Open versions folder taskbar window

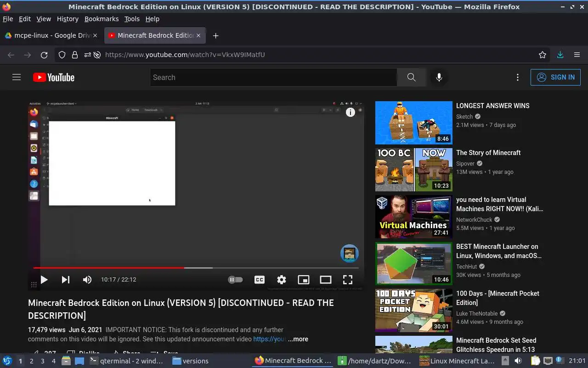(x=190, y=361)
